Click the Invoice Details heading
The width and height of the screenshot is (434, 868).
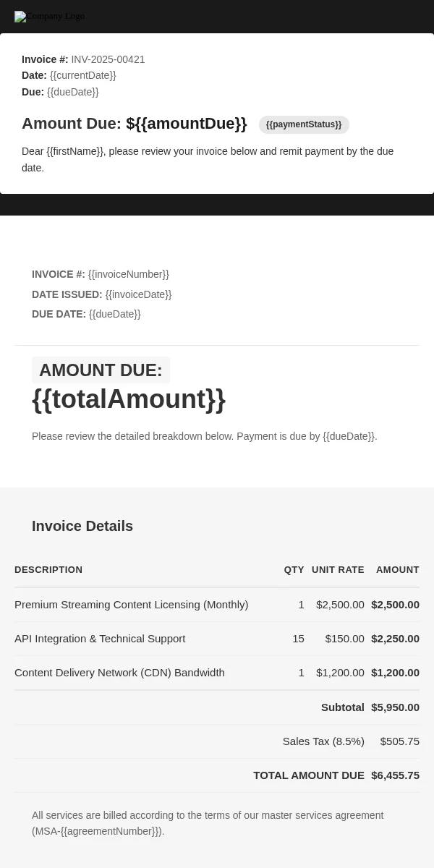pyautogui.click(x=82, y=526)
